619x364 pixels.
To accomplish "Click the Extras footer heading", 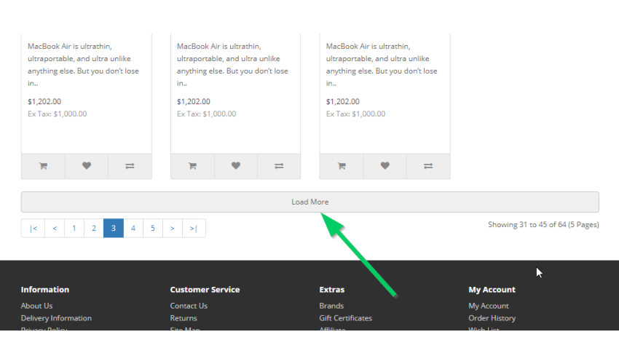I will tap(332, 290).
